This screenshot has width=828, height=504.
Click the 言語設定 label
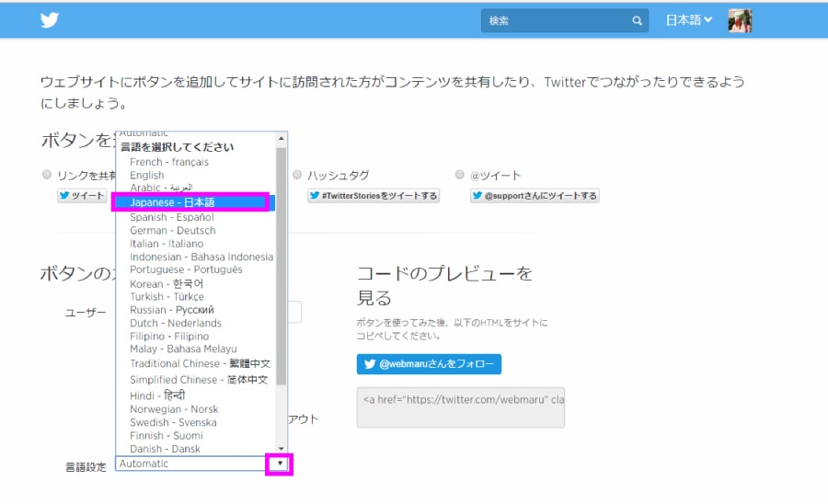click(x=86, y=467)
